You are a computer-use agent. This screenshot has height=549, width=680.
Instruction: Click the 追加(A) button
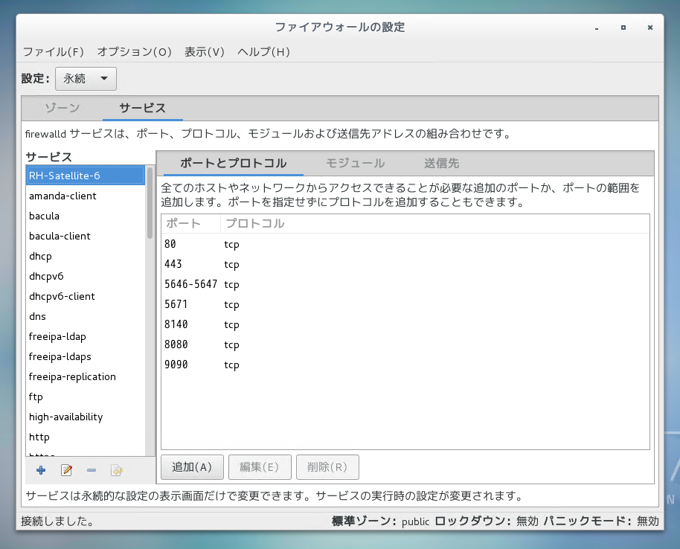click(192, 467)
